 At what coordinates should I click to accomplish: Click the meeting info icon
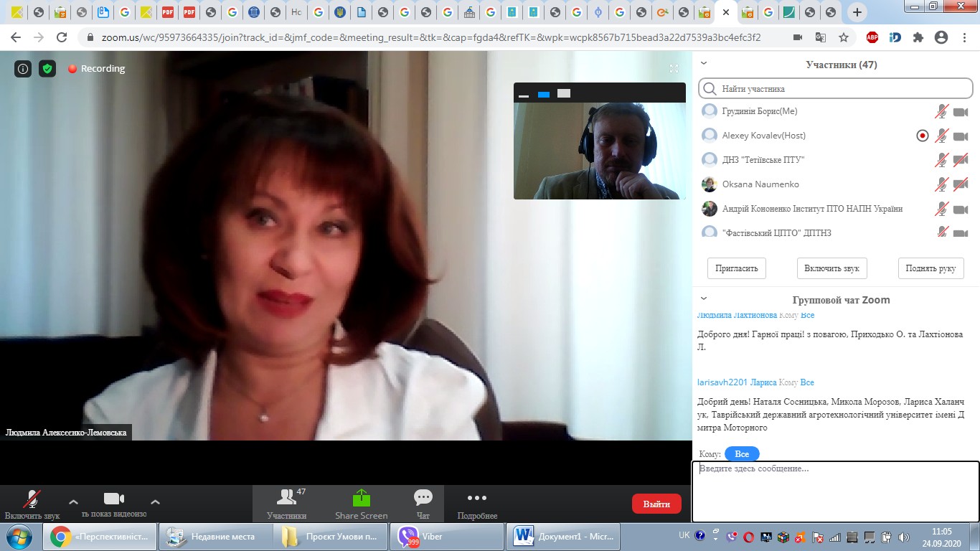23,69
